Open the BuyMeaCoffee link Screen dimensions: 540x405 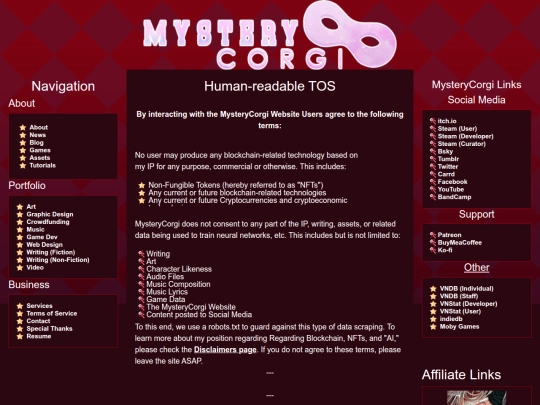[460, 242]
